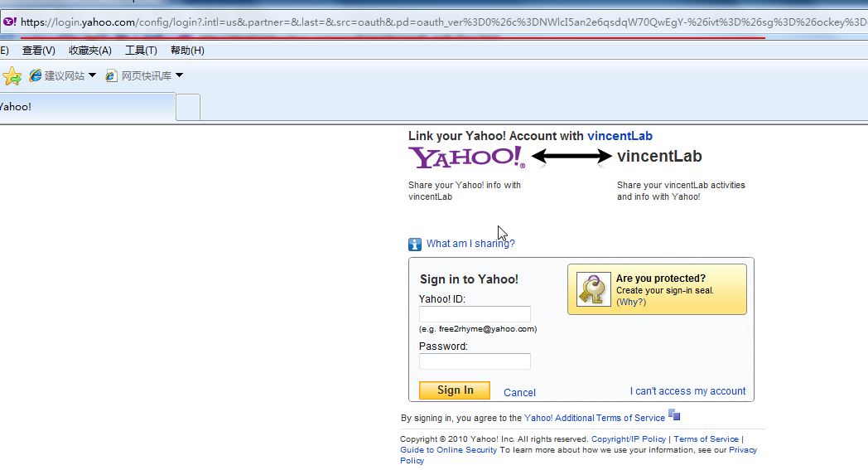The height and width of the screenshot is (470, 868).
Task: Click the sign-in seal keys icon
Action: coord(593,289)
